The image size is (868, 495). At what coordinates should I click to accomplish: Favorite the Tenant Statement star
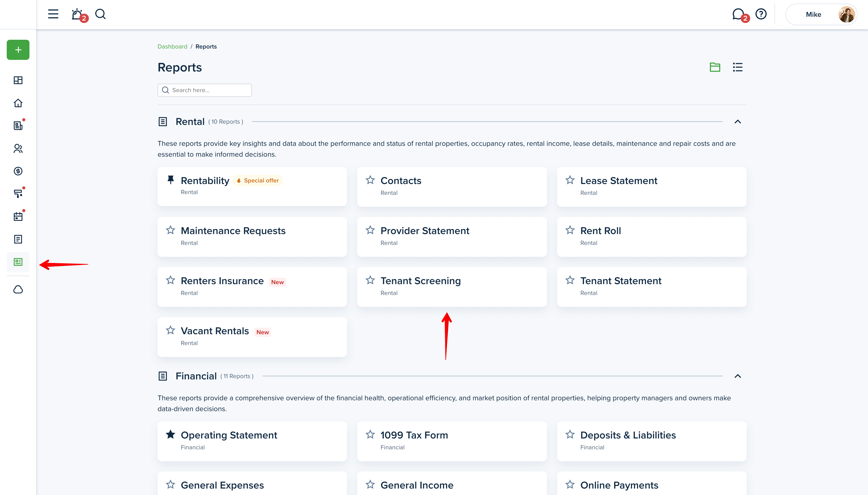tap(570, 280)
